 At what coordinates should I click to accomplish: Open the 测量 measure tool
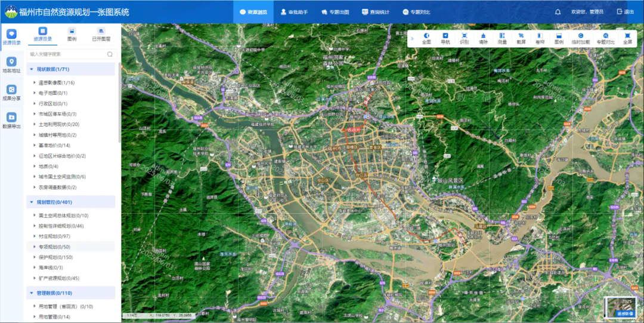502,38
